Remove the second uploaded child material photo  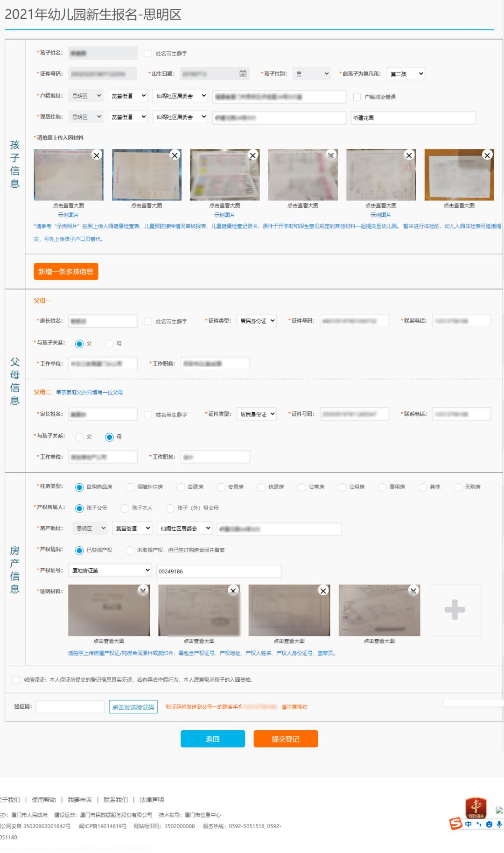(x=175, y=155)
